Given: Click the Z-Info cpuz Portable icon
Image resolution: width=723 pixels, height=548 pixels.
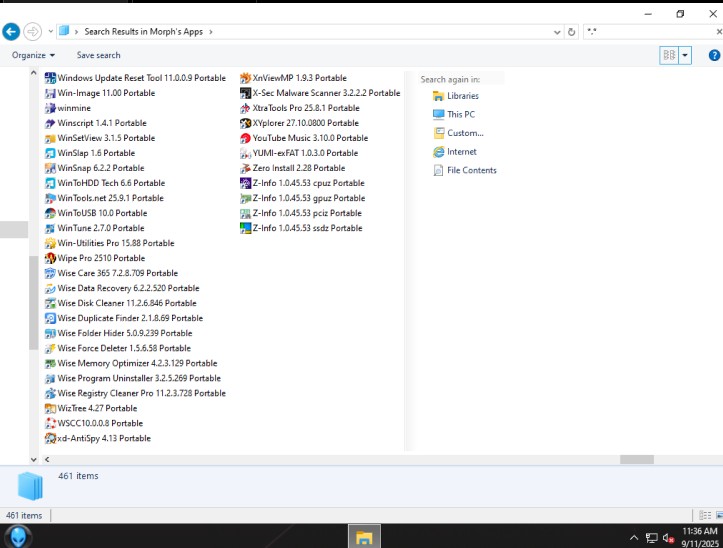Looking at the screenshot, I should 245,183.
